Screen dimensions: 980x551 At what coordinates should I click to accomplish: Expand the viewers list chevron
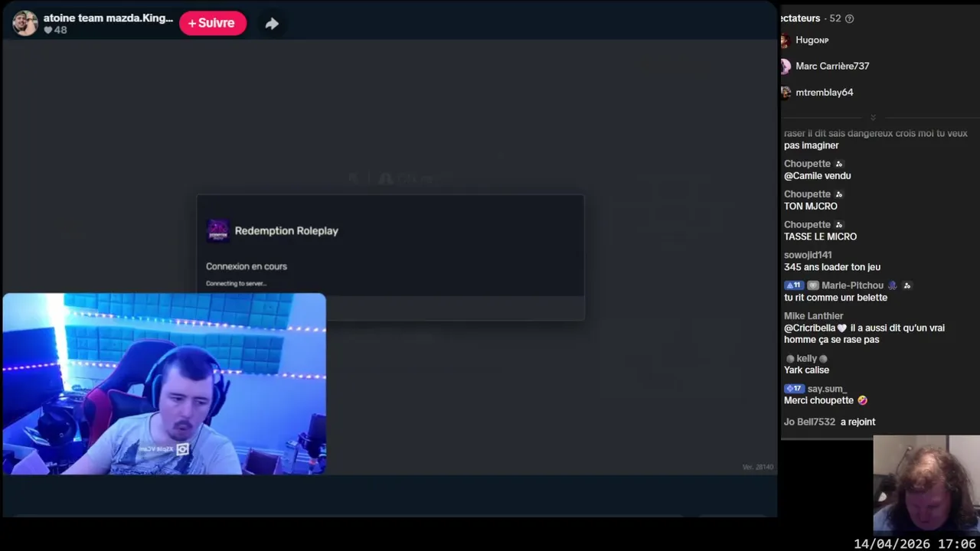tap(873, 117)
